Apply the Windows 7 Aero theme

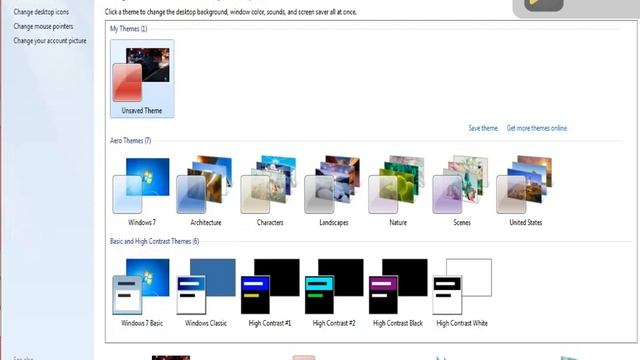coord(142,191)
